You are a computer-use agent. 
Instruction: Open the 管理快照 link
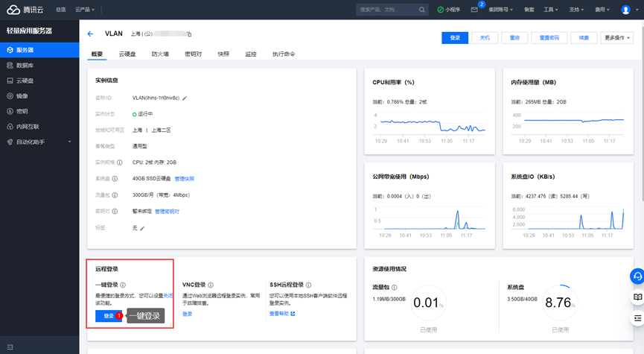(185, 179)
